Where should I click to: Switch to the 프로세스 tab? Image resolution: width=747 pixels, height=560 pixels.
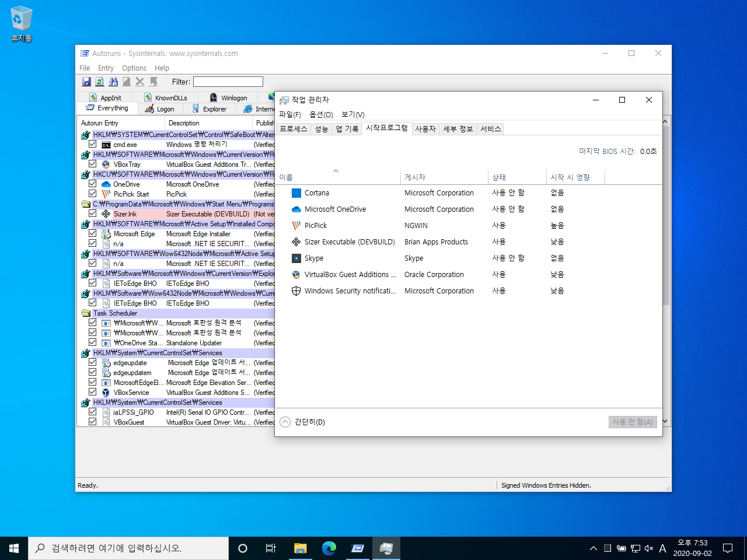(293, 129)
